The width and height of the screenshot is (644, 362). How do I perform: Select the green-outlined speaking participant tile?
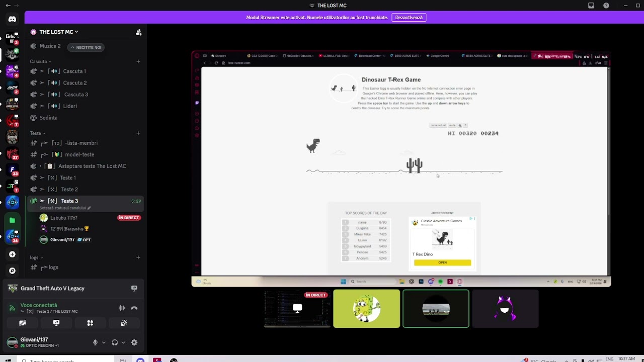pyautogui.click(x=436, y=309)
